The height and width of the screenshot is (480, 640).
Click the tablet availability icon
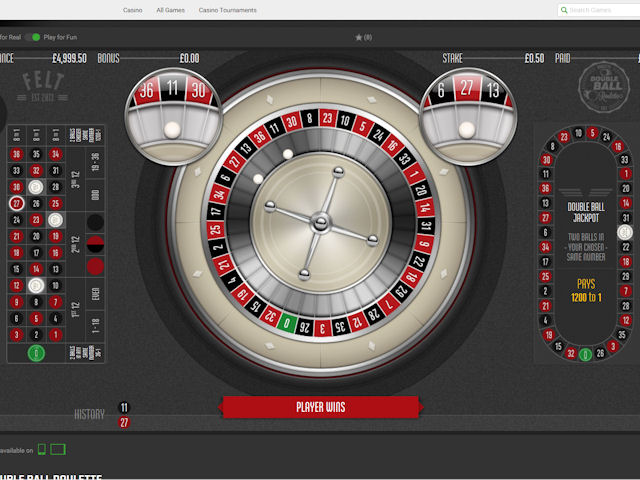click(58, 449)
